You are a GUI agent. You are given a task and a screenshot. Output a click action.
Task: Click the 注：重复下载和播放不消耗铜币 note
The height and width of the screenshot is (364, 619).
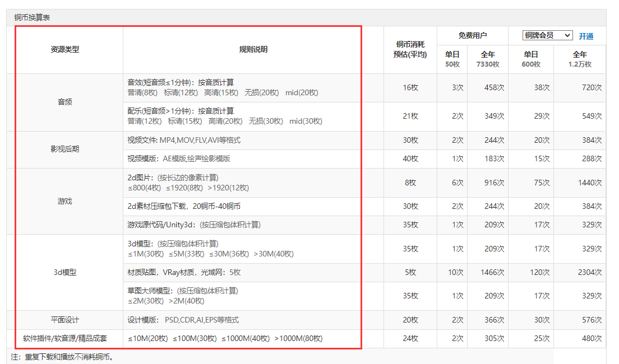click(62, 357)
